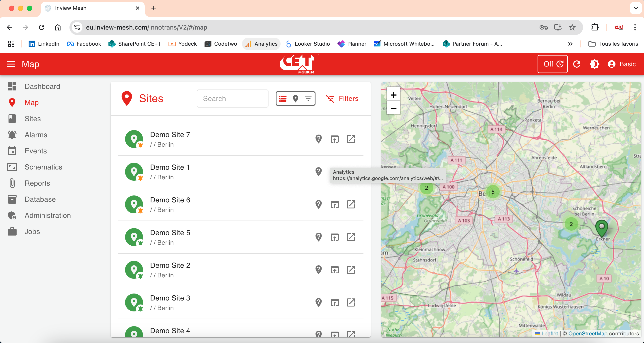Toggle dark mode in the header

tap(594, 64)
